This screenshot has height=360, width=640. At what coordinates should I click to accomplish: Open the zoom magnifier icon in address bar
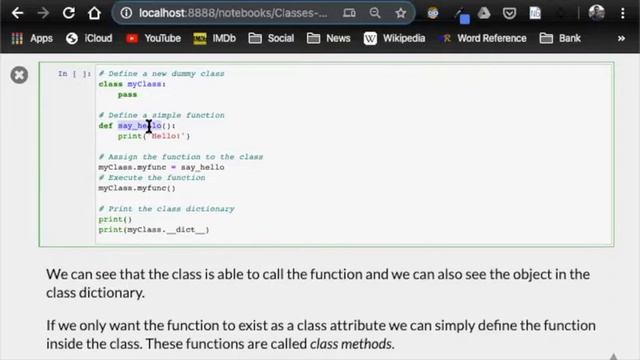pyautogui.click(x=375, y=13)
